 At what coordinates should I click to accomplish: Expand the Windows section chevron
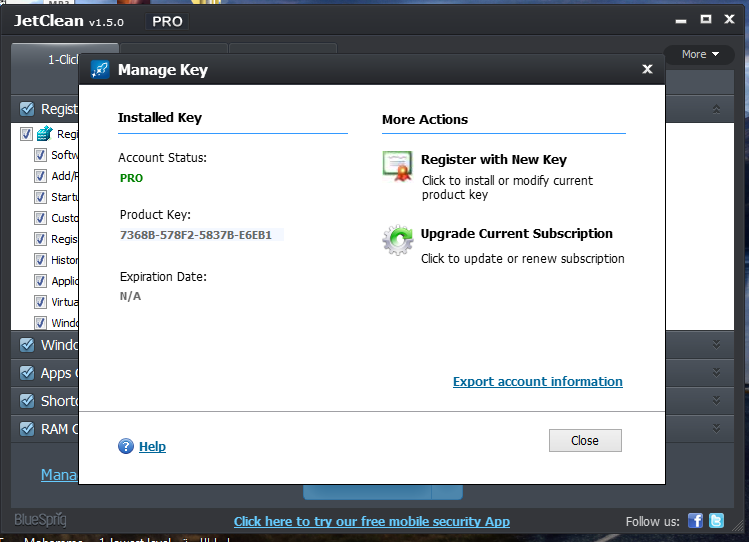click(x=716, y=344)
